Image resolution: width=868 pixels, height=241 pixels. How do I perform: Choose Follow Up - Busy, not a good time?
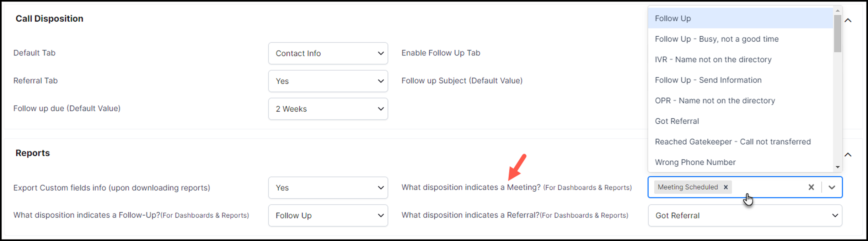pos(740,39)
